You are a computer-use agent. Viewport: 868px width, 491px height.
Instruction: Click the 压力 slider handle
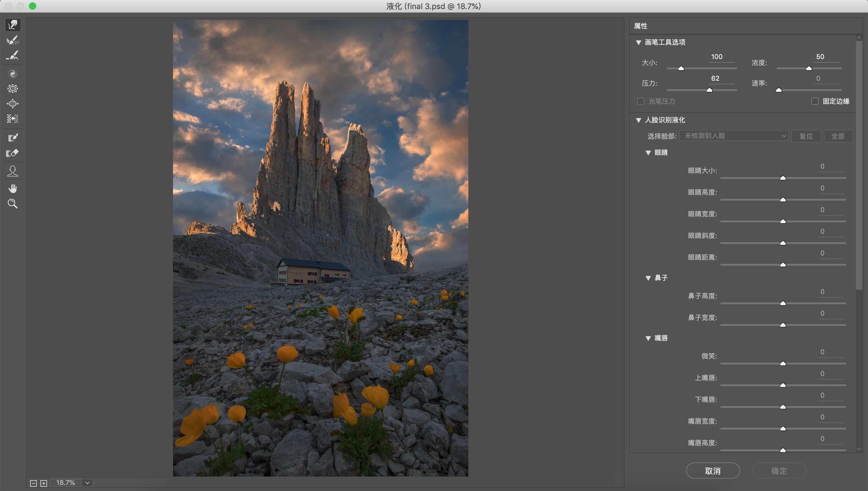coord(709,90)
